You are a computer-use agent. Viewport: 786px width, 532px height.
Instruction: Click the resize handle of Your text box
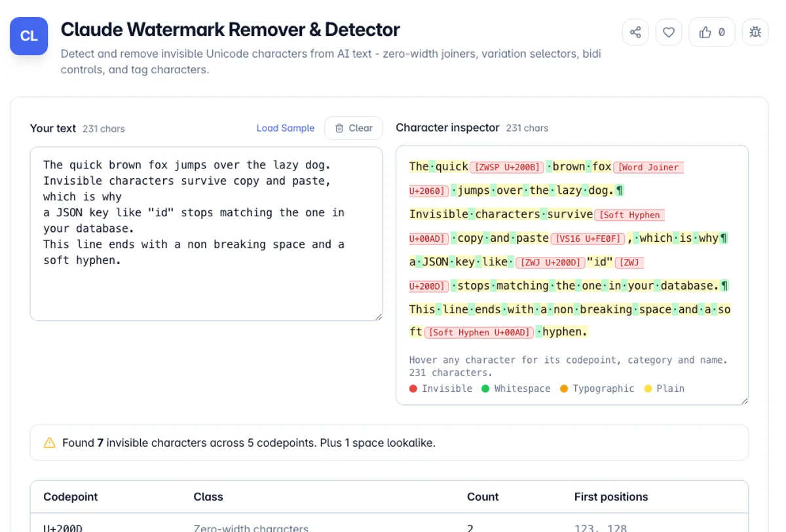click(378, 316)
